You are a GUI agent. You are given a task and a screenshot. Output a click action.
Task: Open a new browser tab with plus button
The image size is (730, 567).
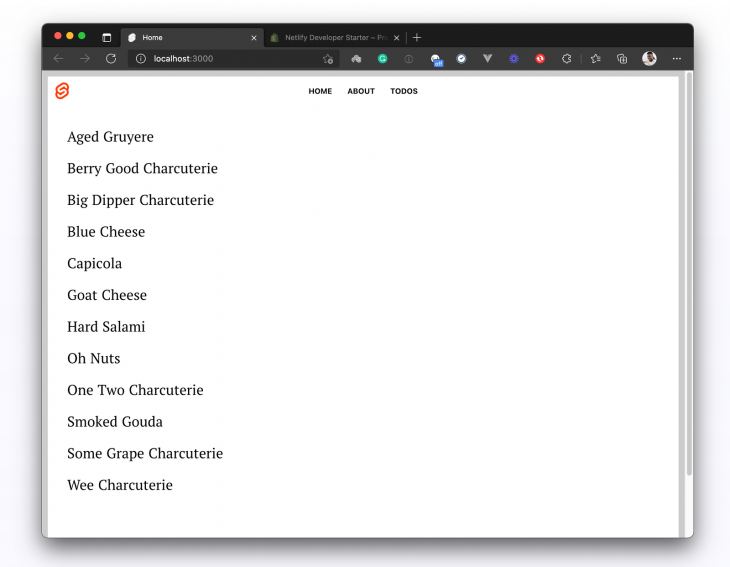417,38
